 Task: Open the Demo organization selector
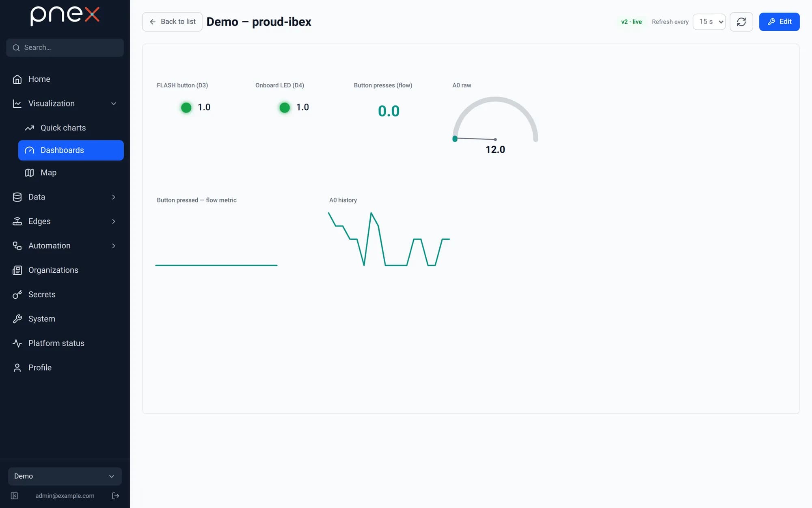(x=65, y=476)
